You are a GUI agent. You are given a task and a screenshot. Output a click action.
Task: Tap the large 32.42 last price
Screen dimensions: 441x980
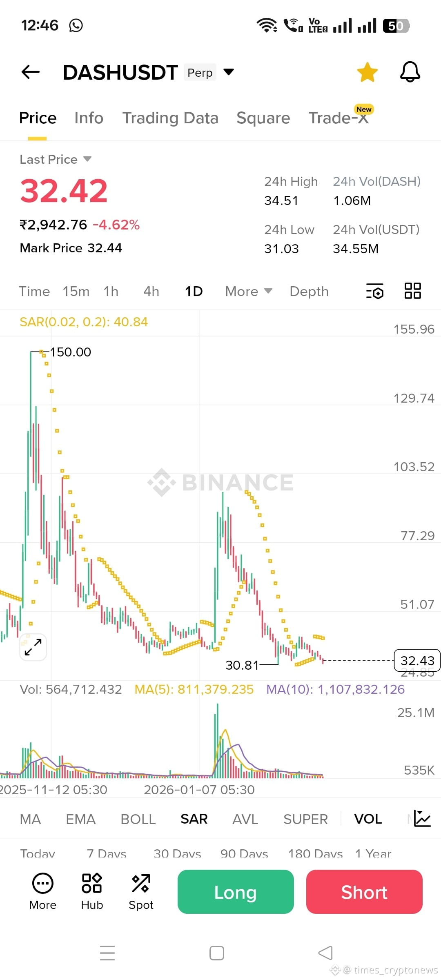[x=64, y=191]
